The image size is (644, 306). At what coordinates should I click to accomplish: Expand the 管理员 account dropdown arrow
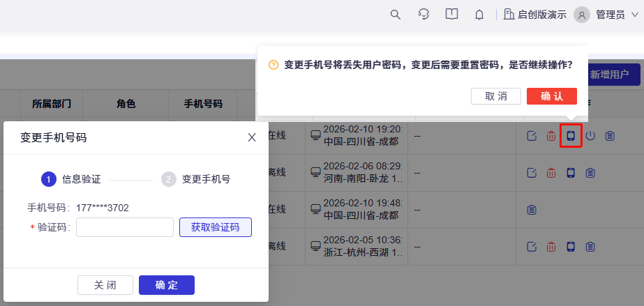634,15
